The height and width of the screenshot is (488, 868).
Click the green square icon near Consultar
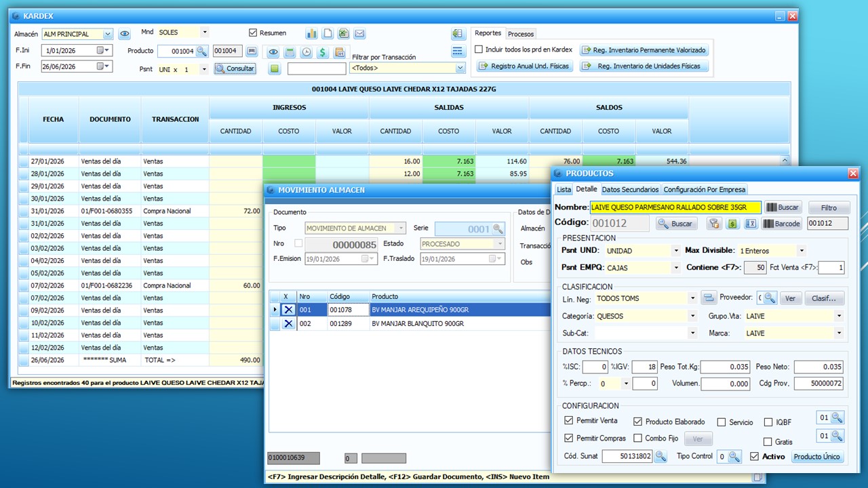(x=274, y=68)
